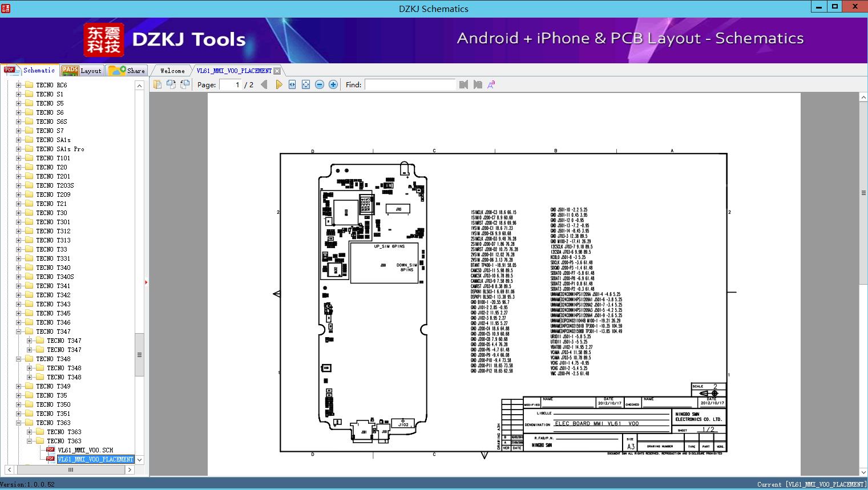
Task: Expand the TECNO T351 folder
Action: point(18,414)
